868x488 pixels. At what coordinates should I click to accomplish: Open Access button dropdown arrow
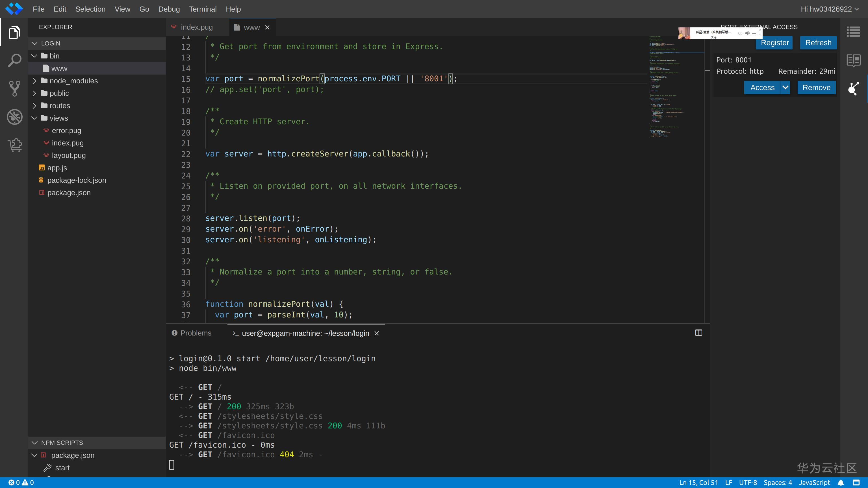[785, 88]
